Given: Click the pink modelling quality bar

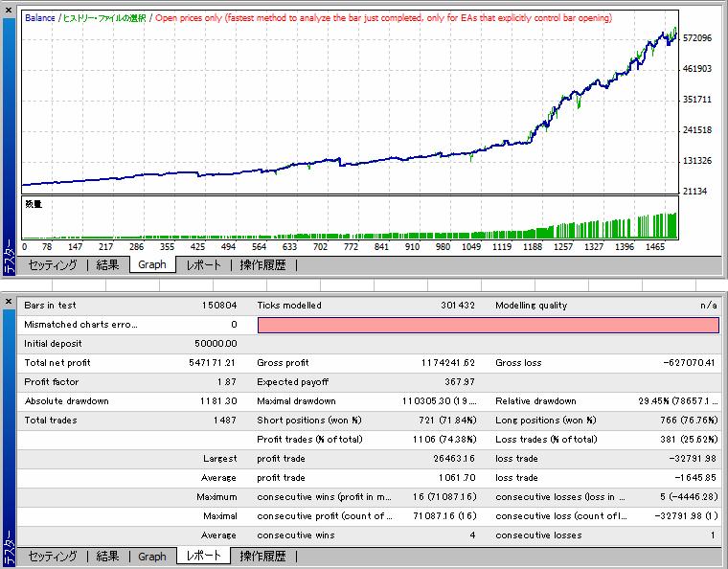Looking at the screenshot, I should pyautogui.click(x=489, y=325).
